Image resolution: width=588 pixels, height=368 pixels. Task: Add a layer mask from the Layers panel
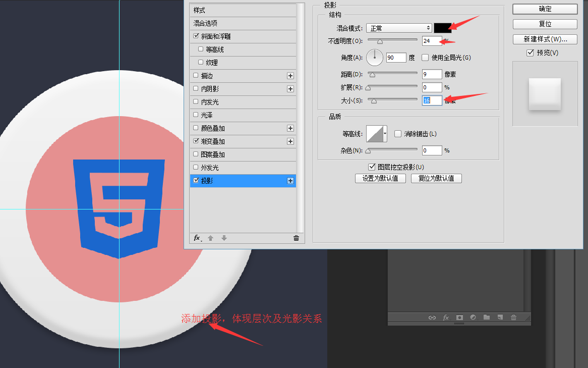click(x=459, y=318)
